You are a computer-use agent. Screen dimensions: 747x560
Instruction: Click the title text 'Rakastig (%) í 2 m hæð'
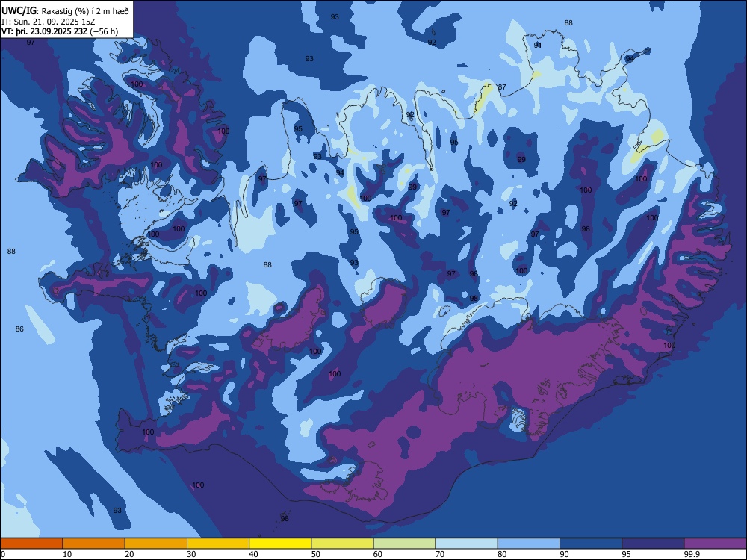[85, 11]
